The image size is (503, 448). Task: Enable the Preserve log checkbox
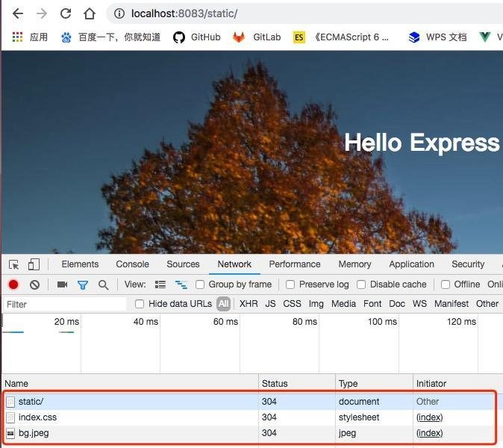pyautogui.click(x=290, y=284)
